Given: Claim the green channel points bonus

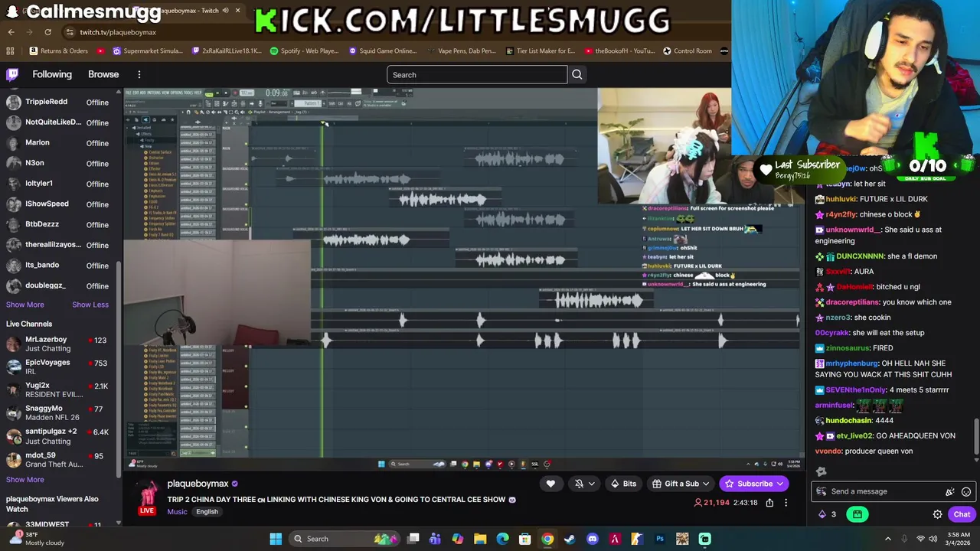Looking at the screenshot, I should (x=857, y=514).
